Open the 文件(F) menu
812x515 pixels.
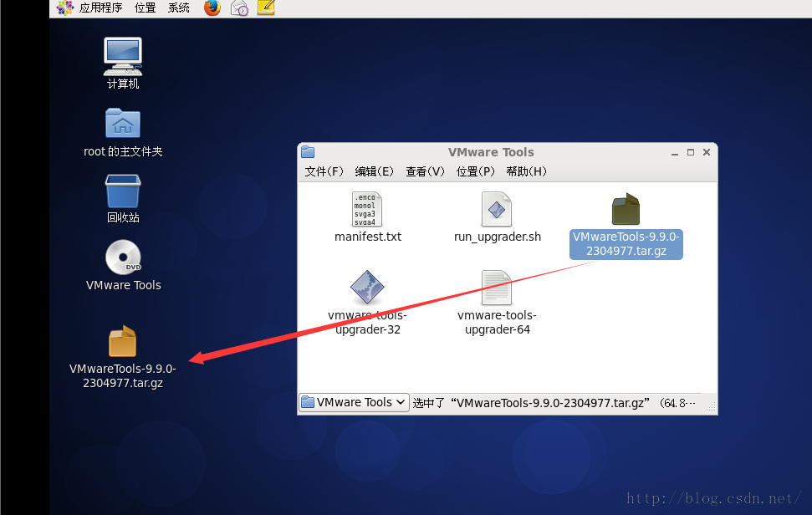[324, 171]
